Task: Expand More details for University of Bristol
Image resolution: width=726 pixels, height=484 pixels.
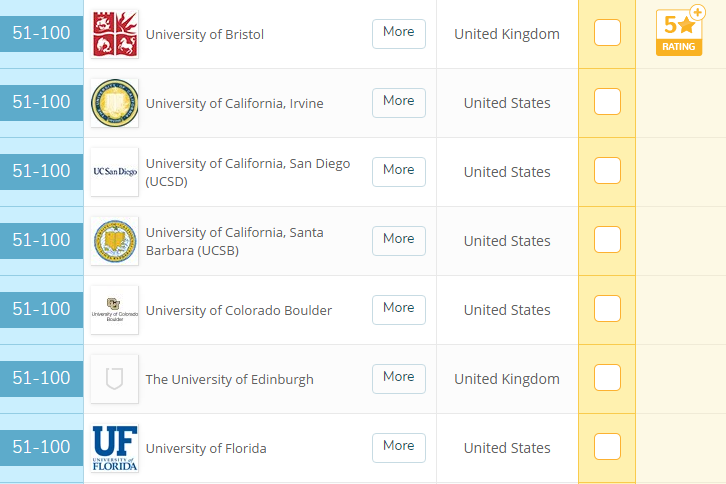Action: (398, 33)
